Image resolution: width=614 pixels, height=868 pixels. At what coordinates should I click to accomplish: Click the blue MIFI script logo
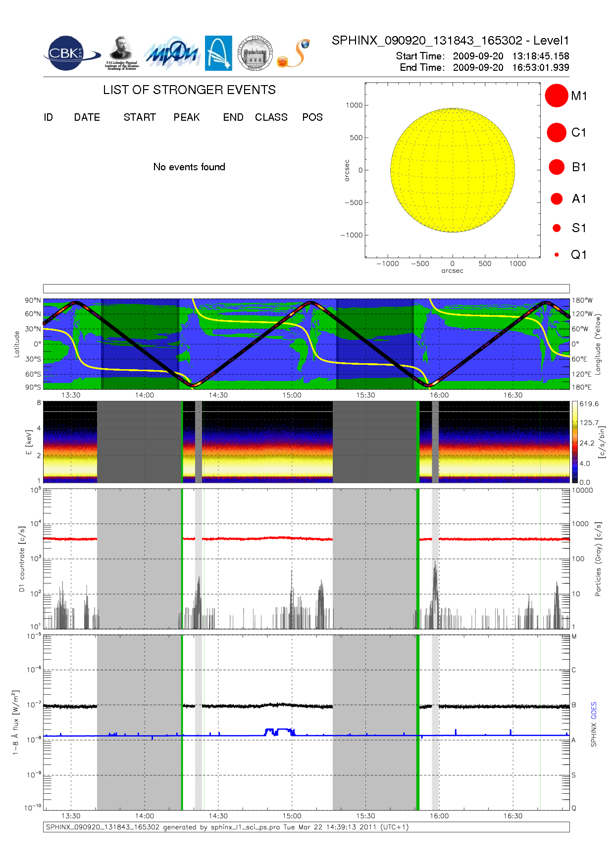coord(171,54)
